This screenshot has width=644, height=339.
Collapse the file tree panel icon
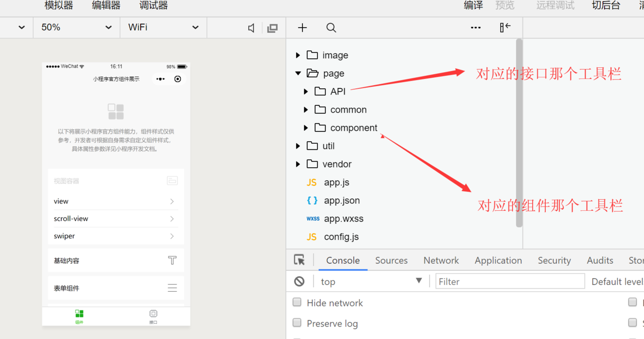tap(505, 28)
